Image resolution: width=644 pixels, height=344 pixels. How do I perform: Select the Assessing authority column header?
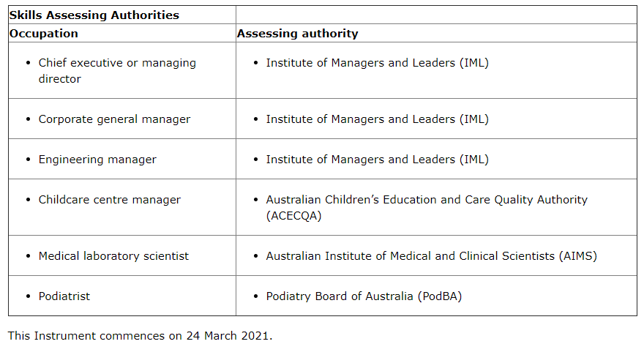click(298, 33)
